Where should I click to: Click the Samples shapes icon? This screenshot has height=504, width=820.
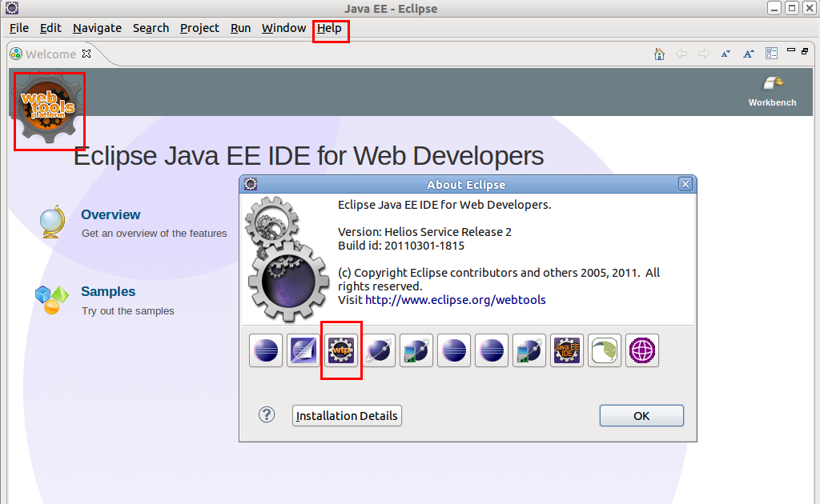52,300
